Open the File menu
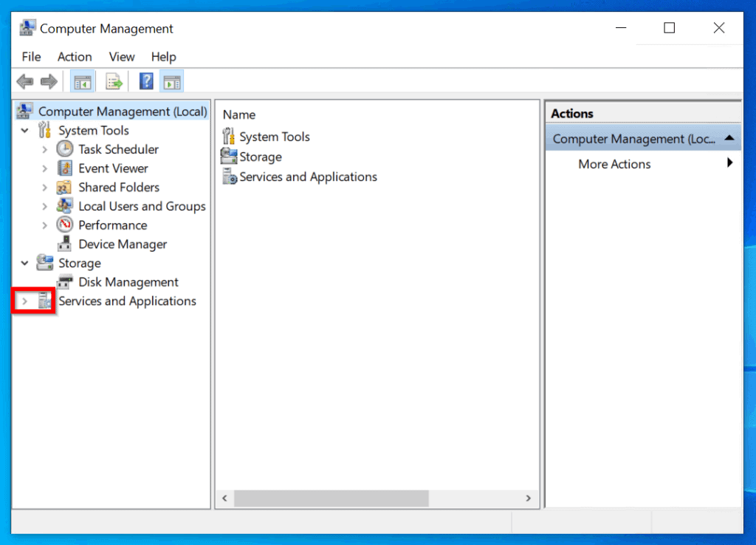Viewport: 756px width, 545px height. (x=31, y=57)
